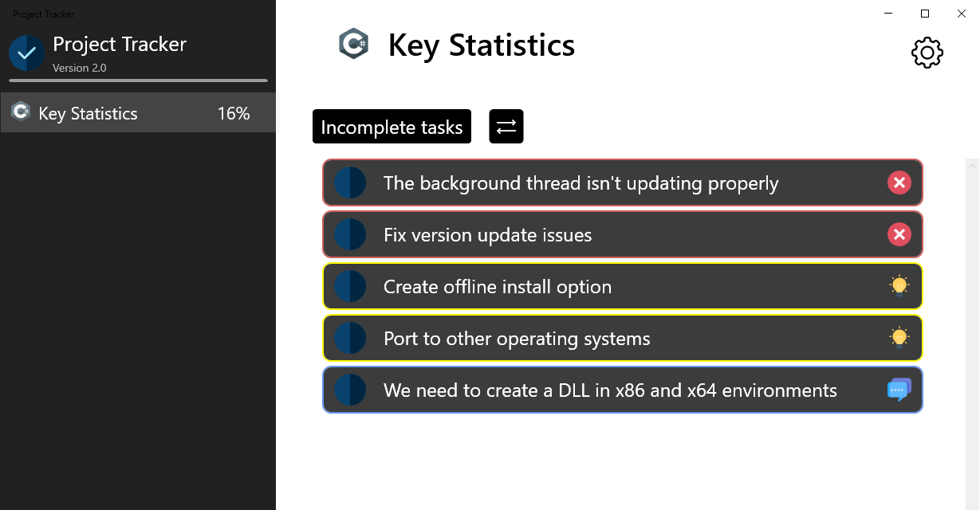Click lightbulb icon on offline install task
980x510 pixels.
(x=899, y=286)
